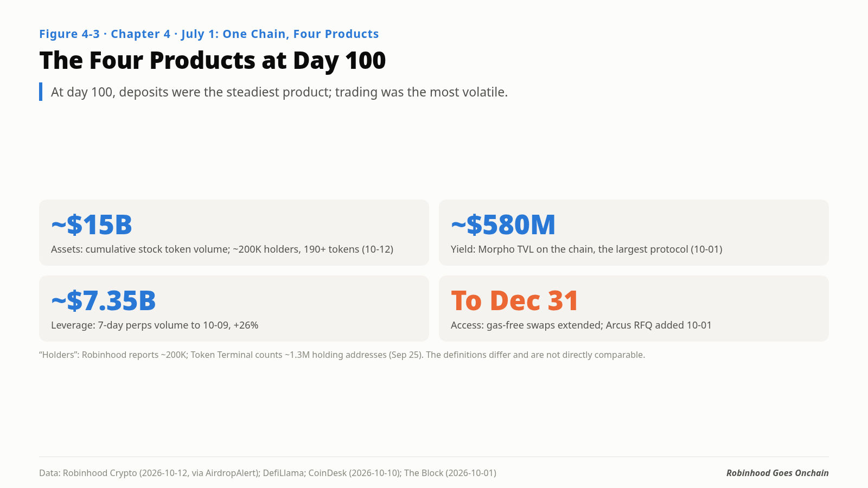The width and height of the screenshot is (868, 488).
Task: Click the horizontal divider line above the footer
Action: click(434, 457)
